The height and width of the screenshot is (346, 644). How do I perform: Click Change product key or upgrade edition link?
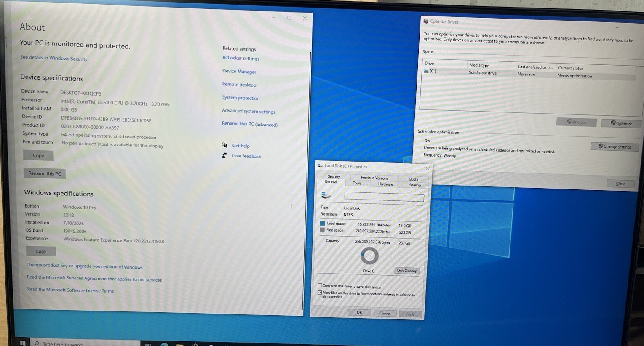click(x=85, y=266)
